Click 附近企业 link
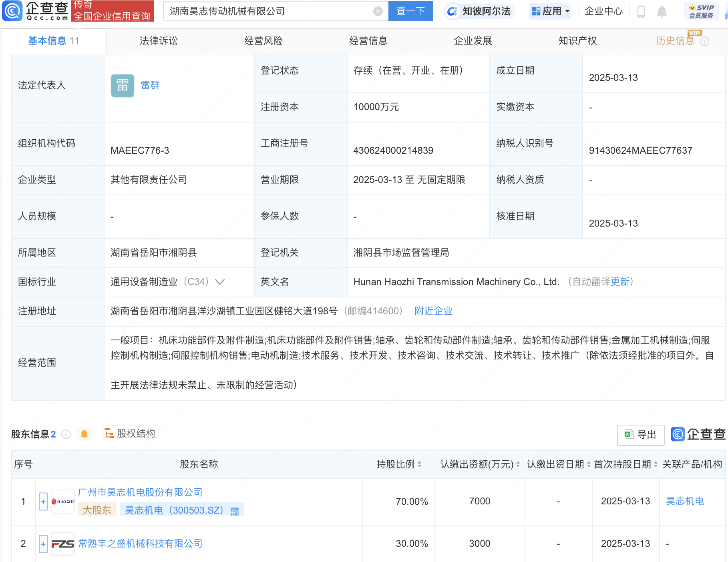The width and height of the screenshot is (728, 562). [433, 311]
